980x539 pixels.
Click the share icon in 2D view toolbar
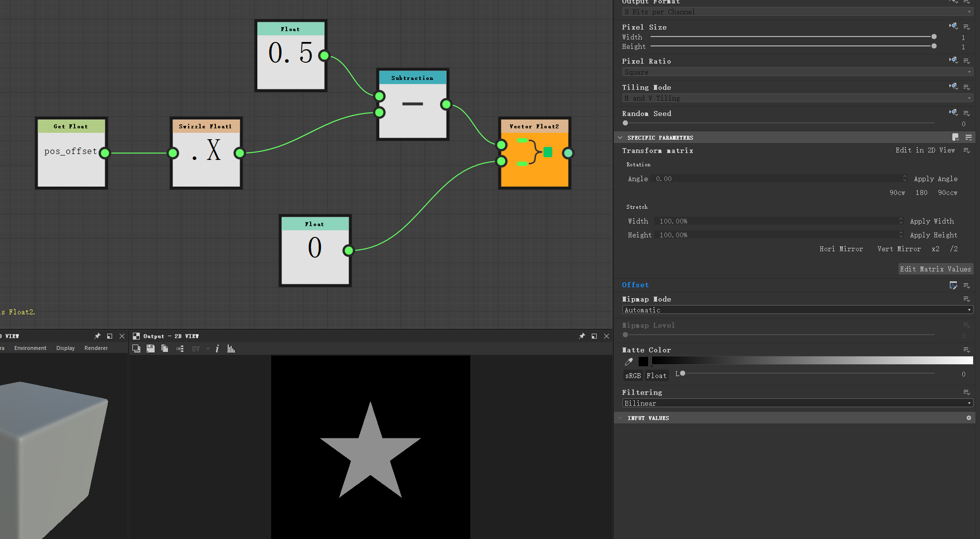click(x=180, y=348)
